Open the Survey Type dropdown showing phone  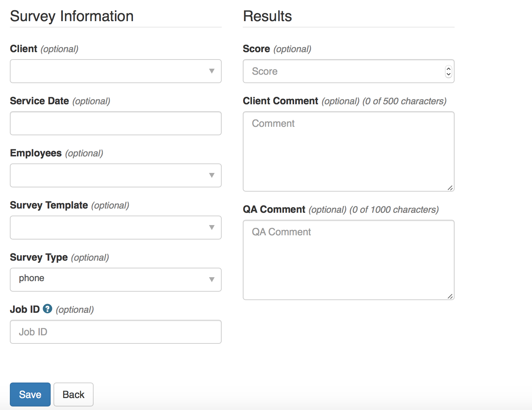coord(116,280)
